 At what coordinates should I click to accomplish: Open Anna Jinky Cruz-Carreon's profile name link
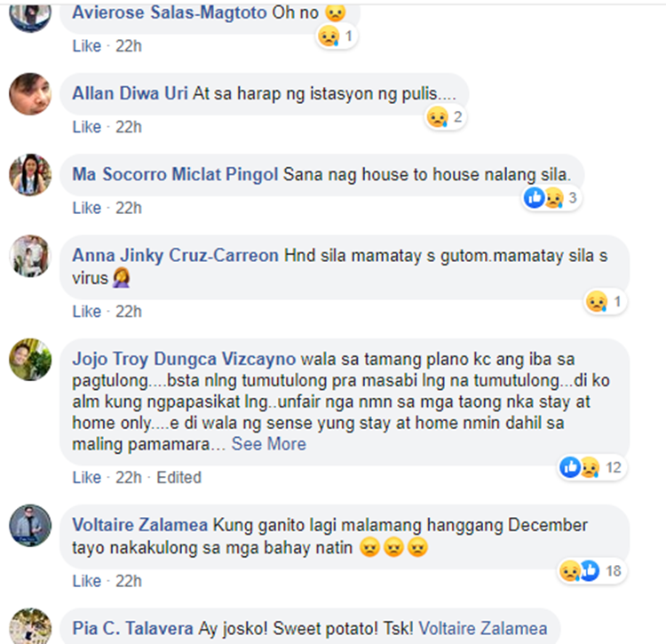tap(176, 256)
